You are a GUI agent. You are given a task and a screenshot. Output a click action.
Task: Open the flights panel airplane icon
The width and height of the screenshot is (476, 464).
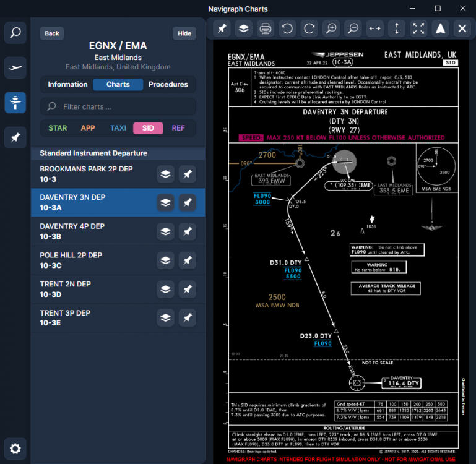pos(15,68)
